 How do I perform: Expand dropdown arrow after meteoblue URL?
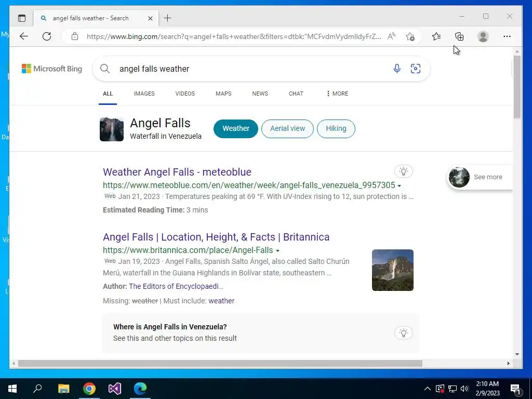click(399, 185)
